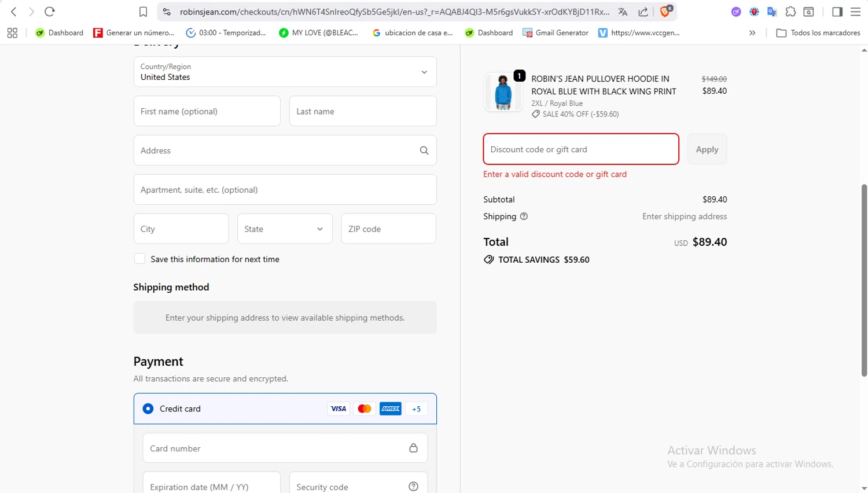Open the Country/Region dropdown

285,72
